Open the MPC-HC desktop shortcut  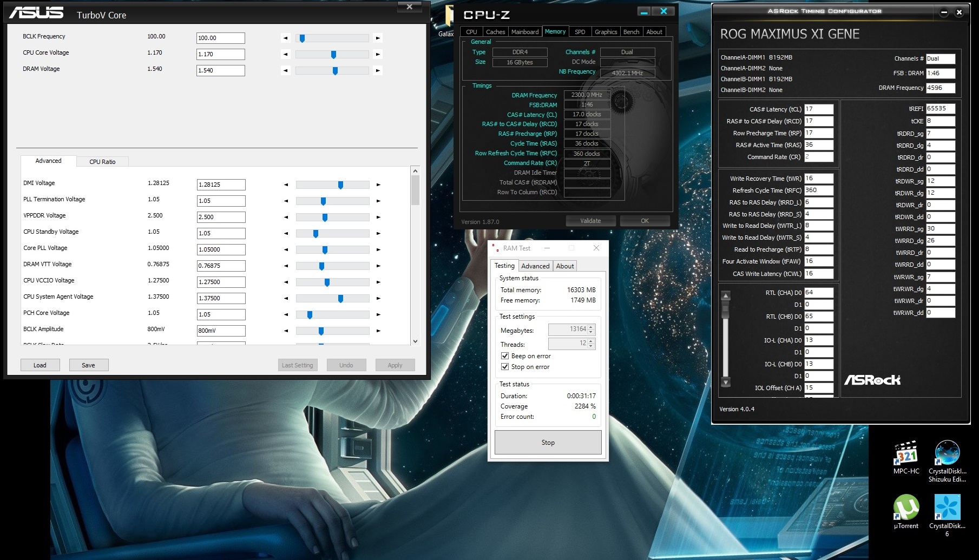[x=906, y=458]
